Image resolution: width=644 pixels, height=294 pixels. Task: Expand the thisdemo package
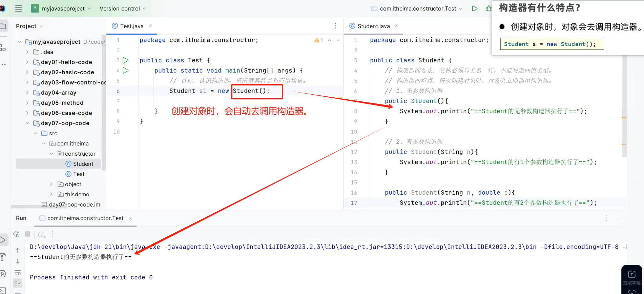point(51,194)
